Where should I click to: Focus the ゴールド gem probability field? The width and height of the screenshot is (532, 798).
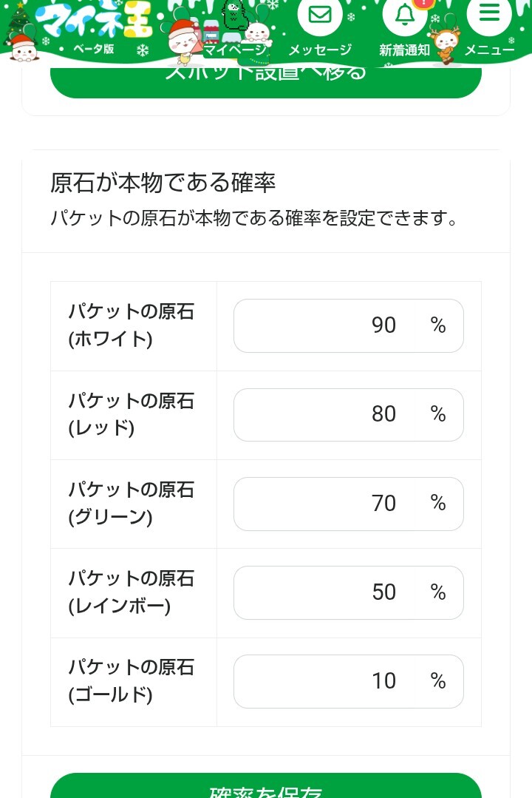click(x=348, y=681)
